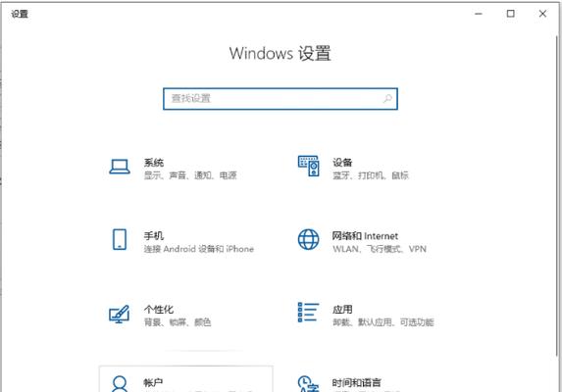Open the 应用 list icon

pos(308,313)
